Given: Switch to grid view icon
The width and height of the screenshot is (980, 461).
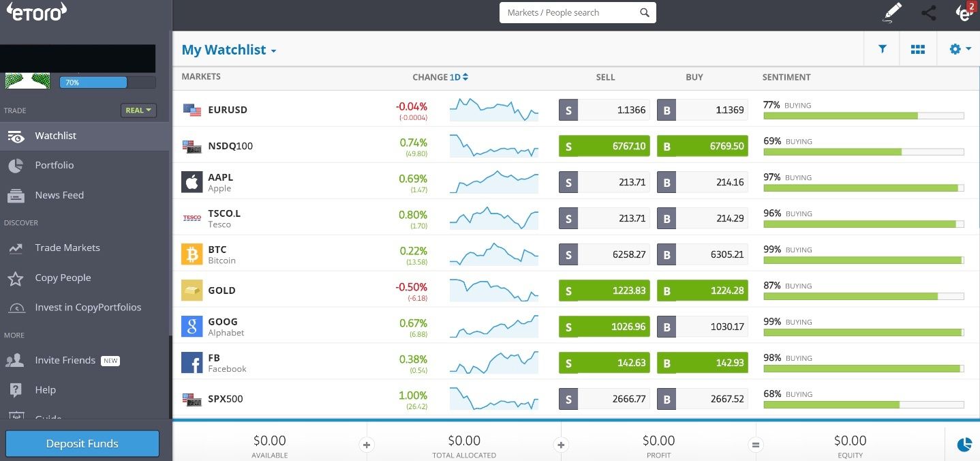Looking at the screenshot, I should [x=918, y=49].
